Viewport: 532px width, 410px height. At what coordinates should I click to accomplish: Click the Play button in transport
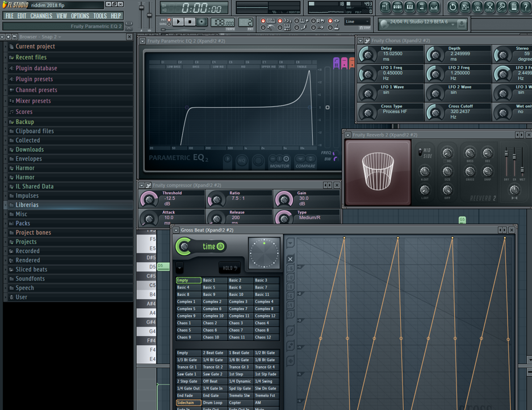pyautogui.click(x=178, y=22)
